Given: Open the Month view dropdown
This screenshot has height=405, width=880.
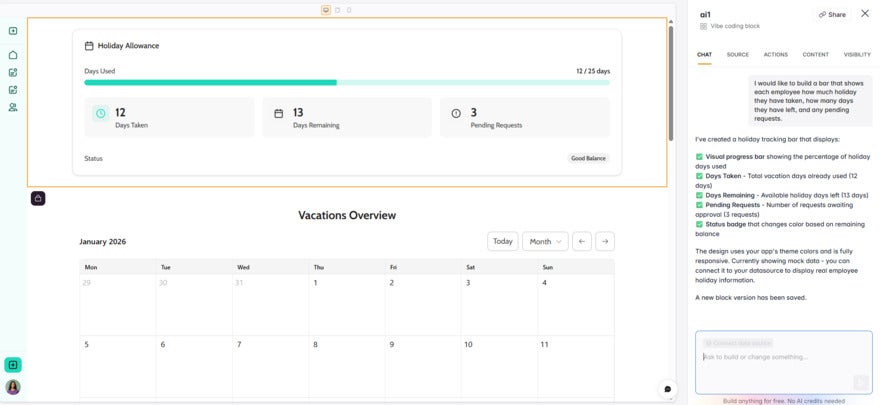Looking at the screenshot, I should (545, 241).
